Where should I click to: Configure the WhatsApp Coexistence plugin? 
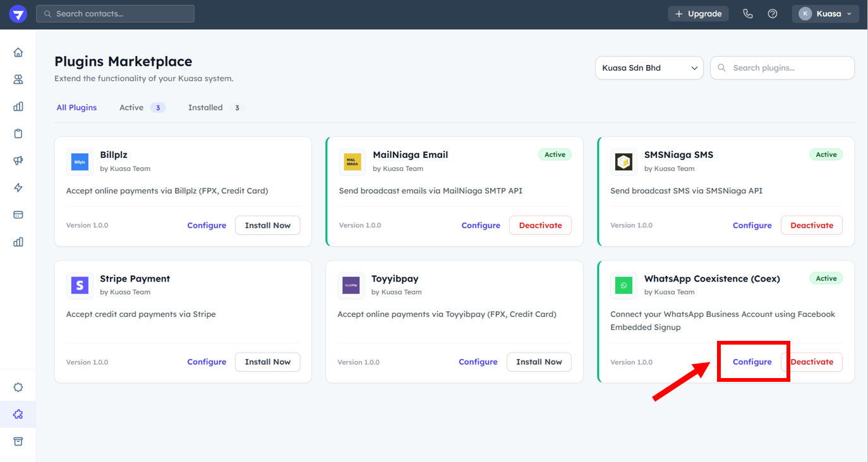(752, 362)
